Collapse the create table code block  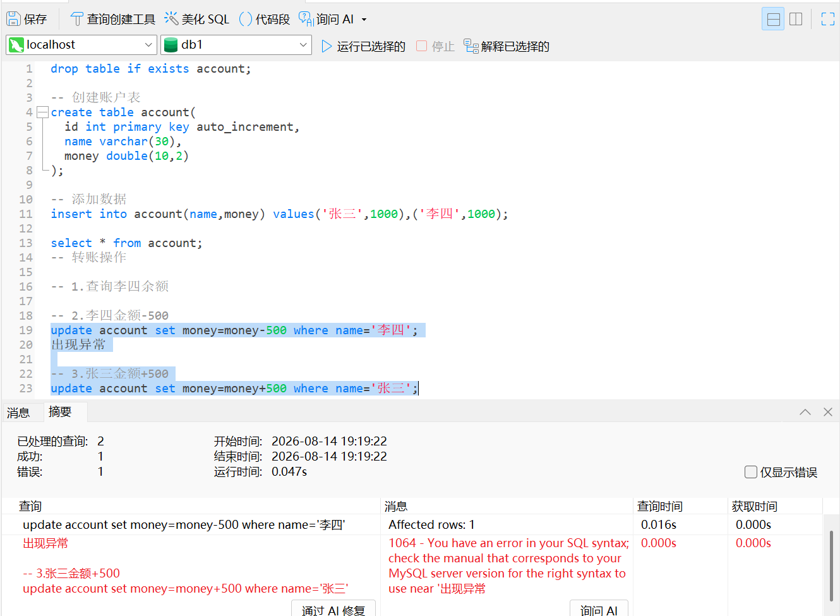(42, 112)
